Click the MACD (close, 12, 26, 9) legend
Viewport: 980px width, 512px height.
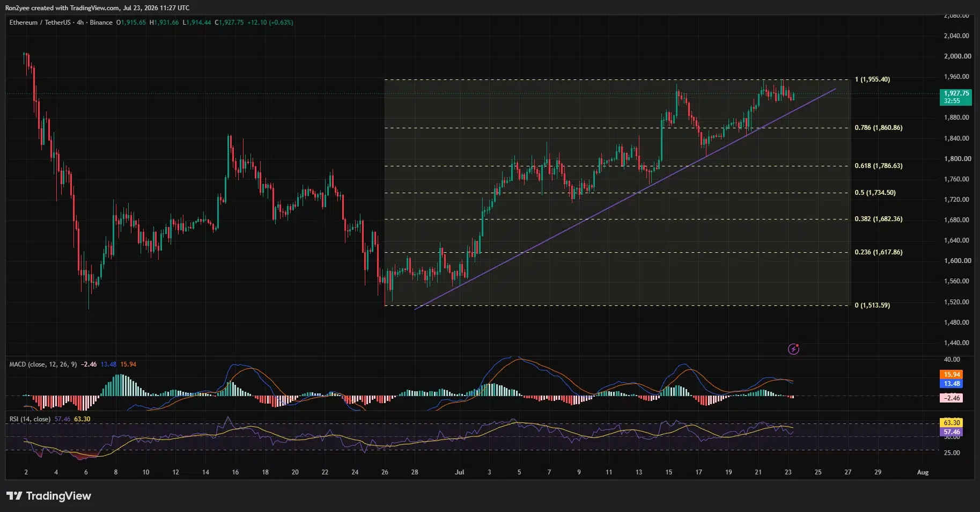tap(43, 364)
